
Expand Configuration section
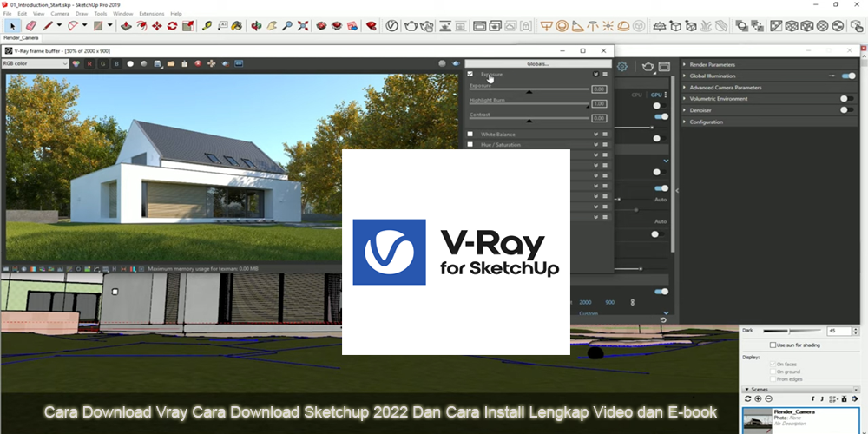(684, 122)
